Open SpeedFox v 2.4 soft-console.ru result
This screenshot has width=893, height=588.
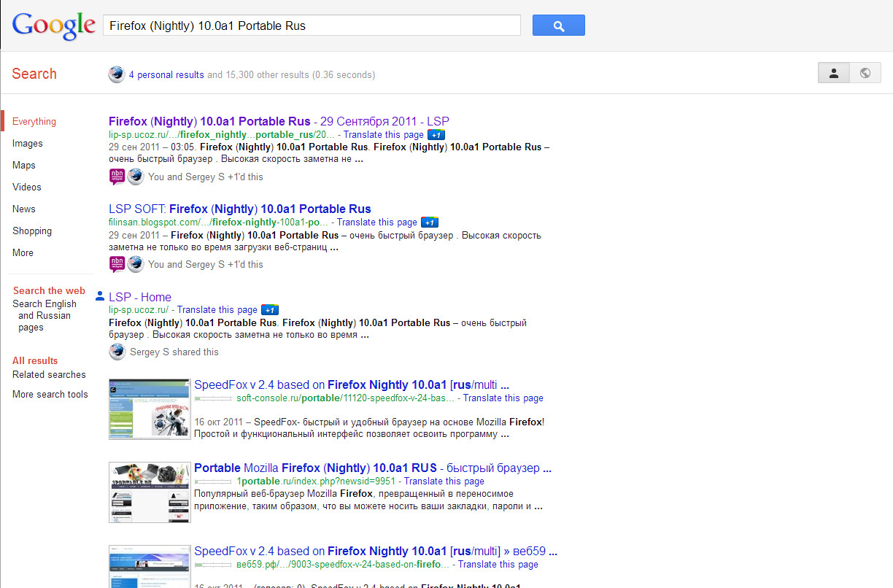coord(352,384)
